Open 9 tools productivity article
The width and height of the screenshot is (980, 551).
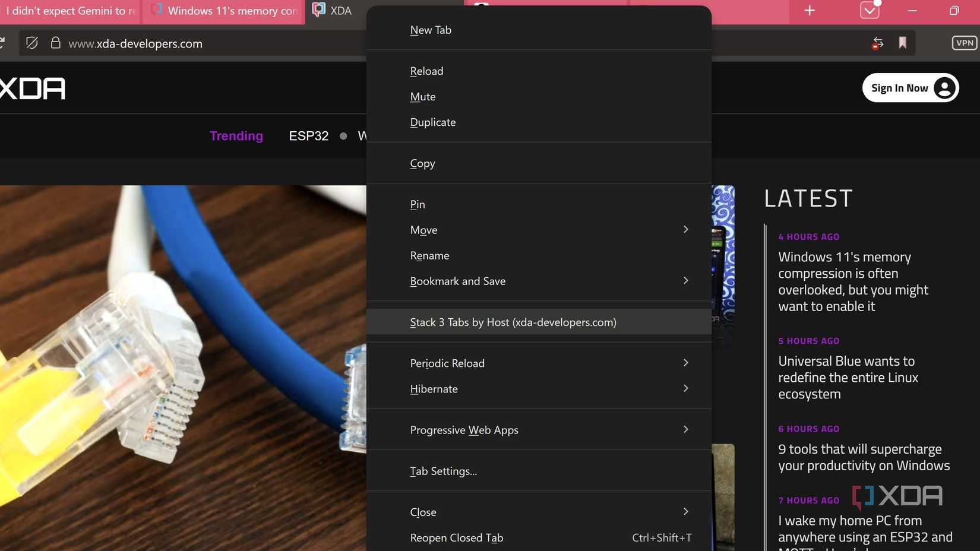(864, 457)
